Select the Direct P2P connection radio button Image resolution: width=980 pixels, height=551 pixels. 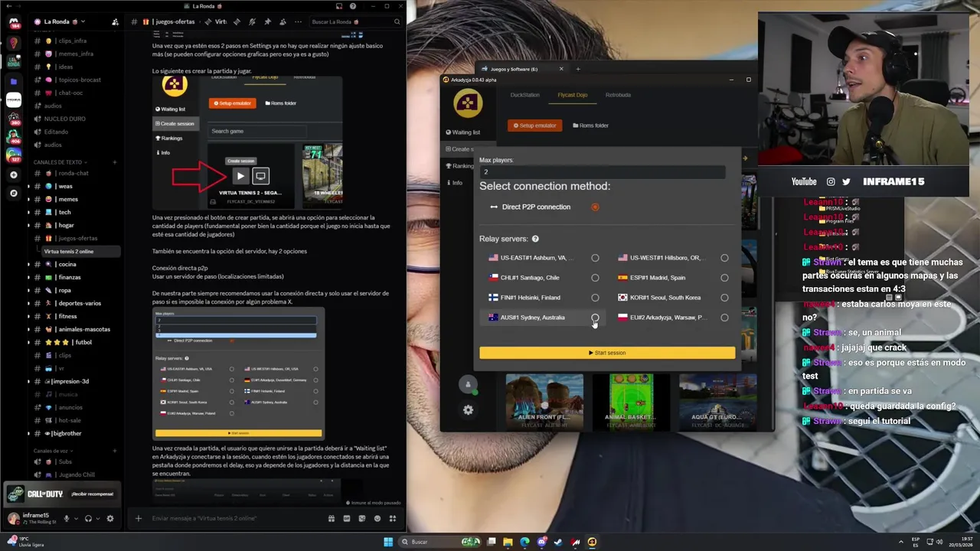[x=595, y=207]
